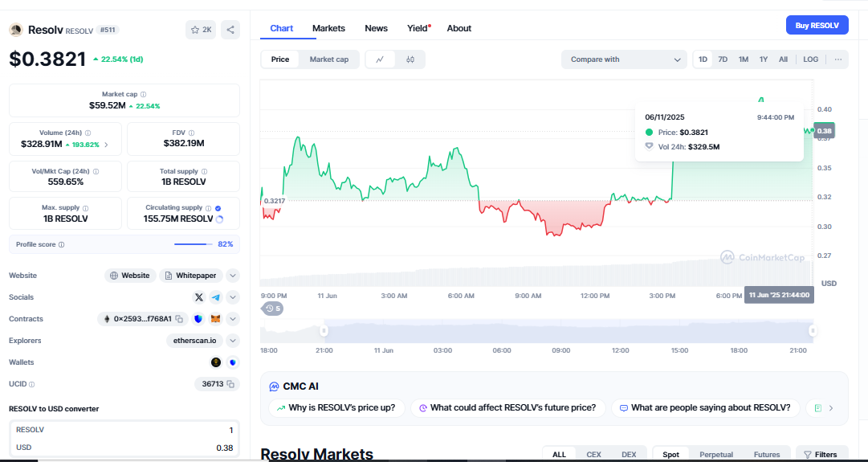Click the info icon beside Max. supply

[85, 208]
